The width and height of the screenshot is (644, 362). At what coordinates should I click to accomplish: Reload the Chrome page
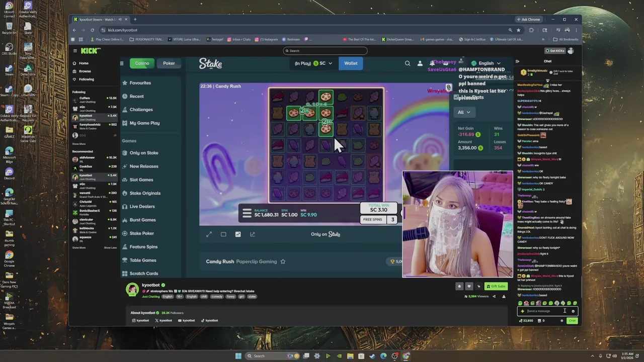(x=92, y=30)
